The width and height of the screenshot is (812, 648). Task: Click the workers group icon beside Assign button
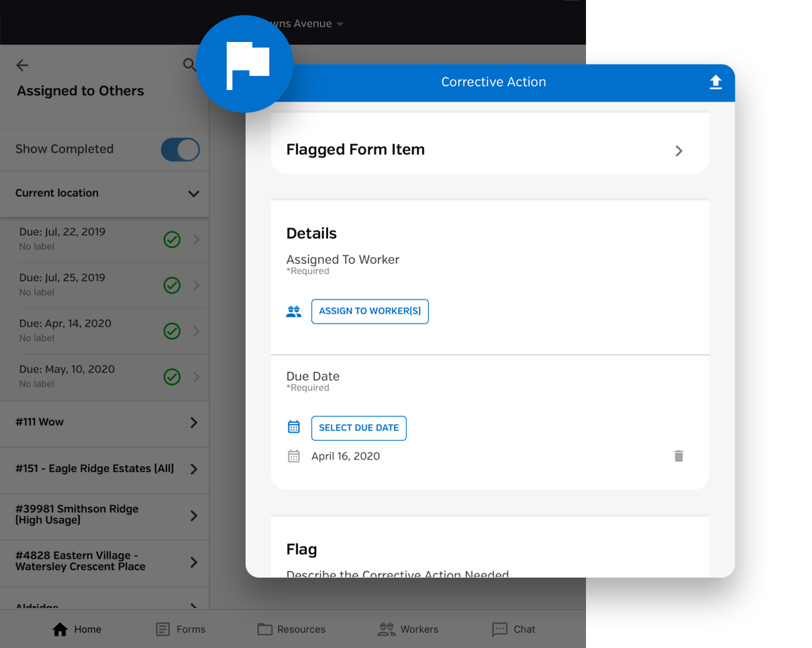tap(294, 311)
